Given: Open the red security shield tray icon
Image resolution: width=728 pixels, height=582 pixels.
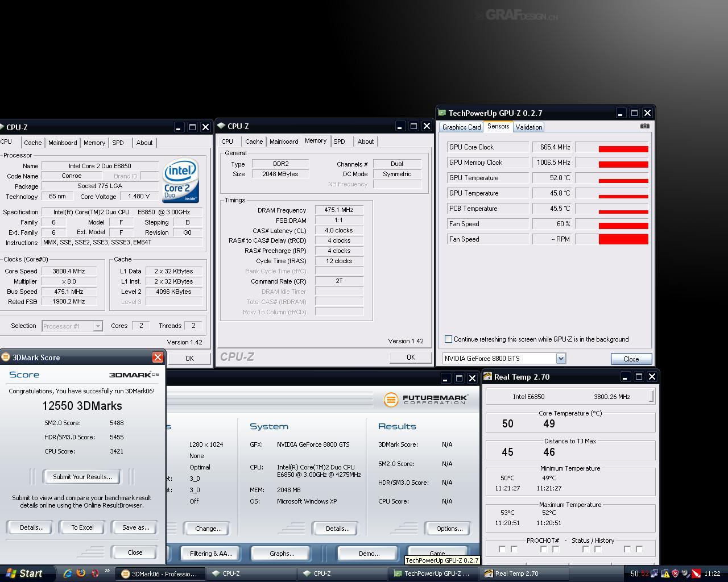Looking at the screenshot, I should pyautogui.click(x=675, y=573).
